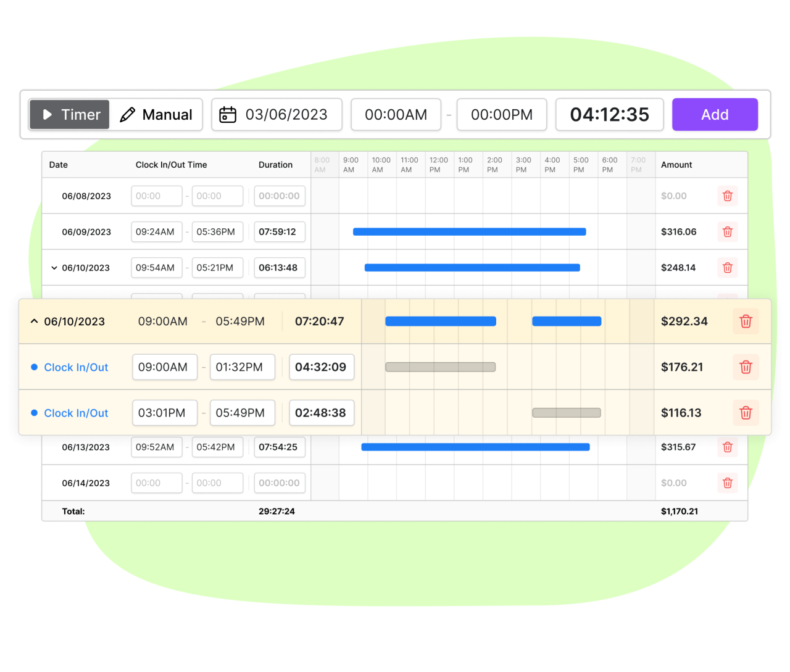Delete the empty 06/08/2023 row

click(728, 196)
